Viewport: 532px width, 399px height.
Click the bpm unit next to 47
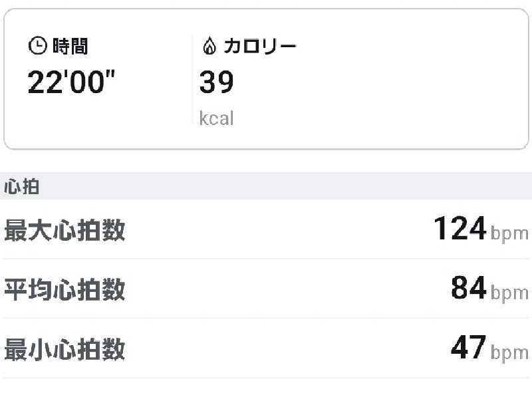coord(510,352)
